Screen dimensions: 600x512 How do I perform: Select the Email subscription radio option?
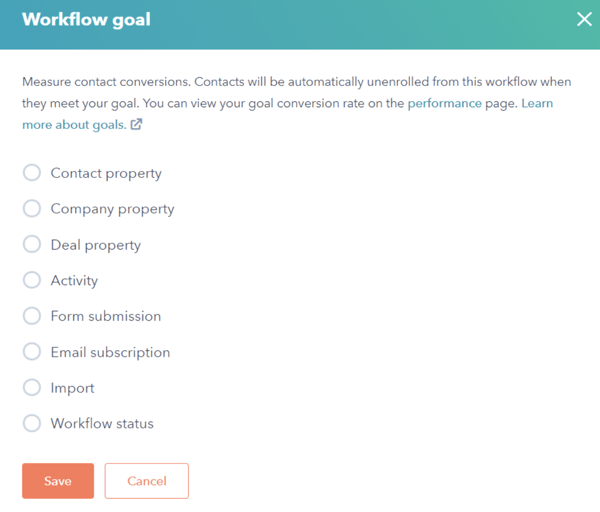pyautogui.click(x=32, y=352)
